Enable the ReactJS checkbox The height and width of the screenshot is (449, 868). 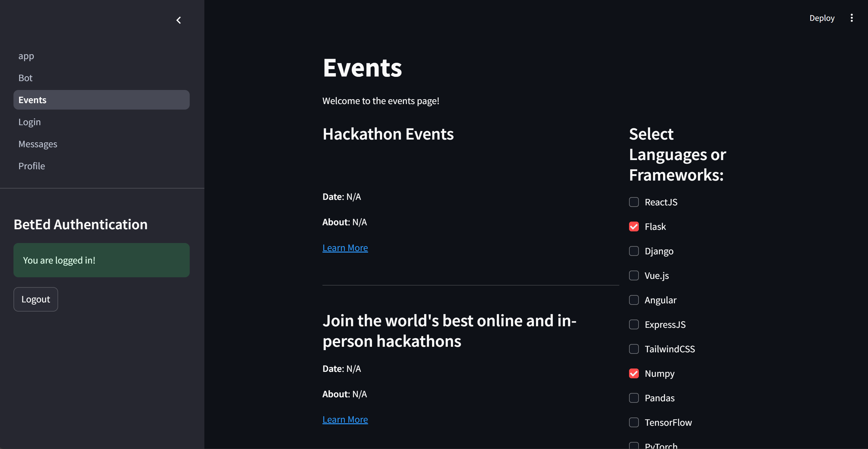click(x=633, y=202)
